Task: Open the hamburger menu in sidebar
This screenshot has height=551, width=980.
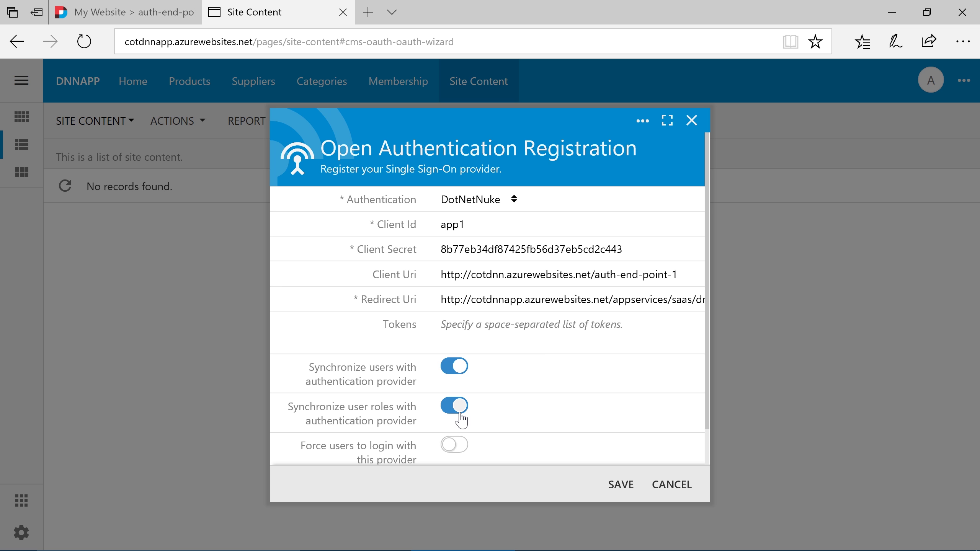Action: [21, 80]
